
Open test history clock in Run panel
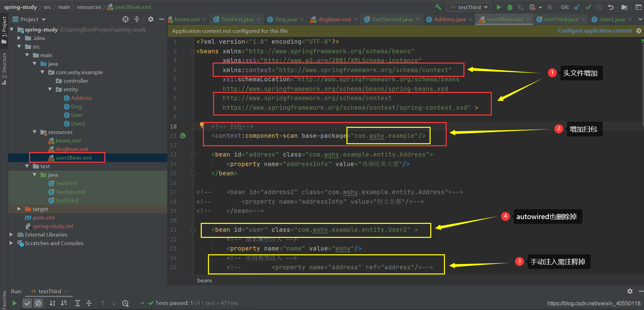click(126, 303)
